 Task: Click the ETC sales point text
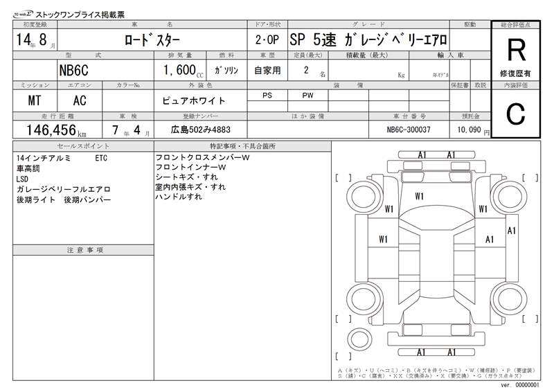click(x=101, y=158)
